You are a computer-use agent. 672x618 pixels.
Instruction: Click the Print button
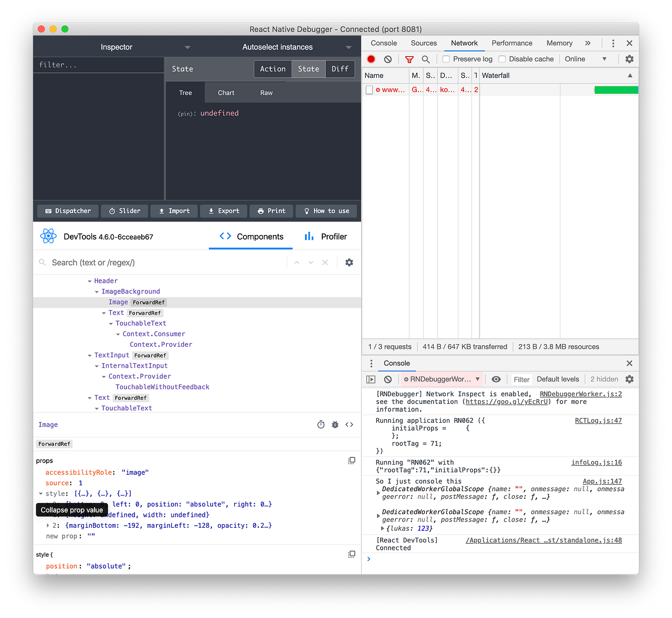pyautogui.click(x=271, y=211)
